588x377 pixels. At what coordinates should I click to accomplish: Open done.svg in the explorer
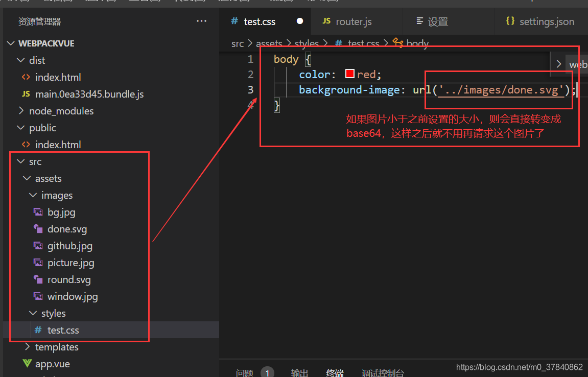[x=67, y=229]
